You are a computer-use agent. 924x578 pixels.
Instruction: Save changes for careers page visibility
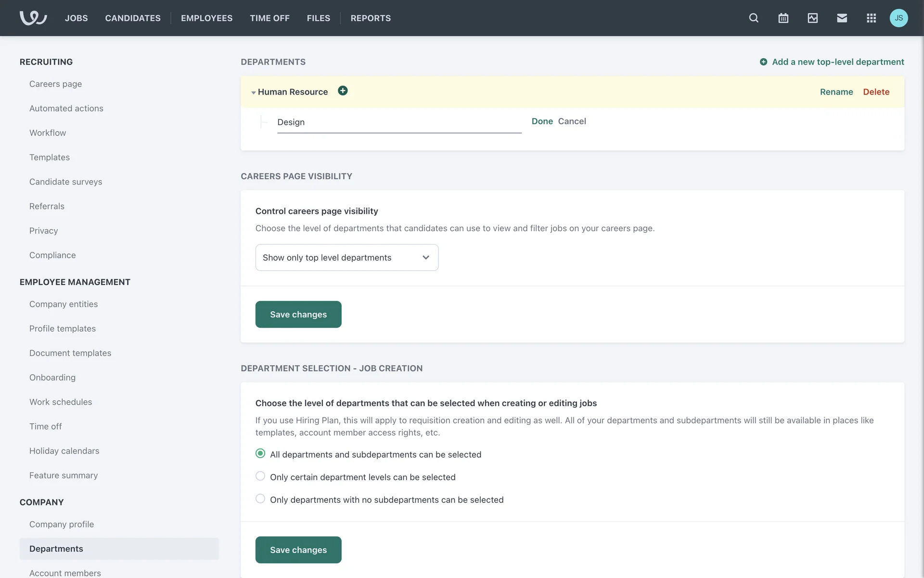[298, 314]
